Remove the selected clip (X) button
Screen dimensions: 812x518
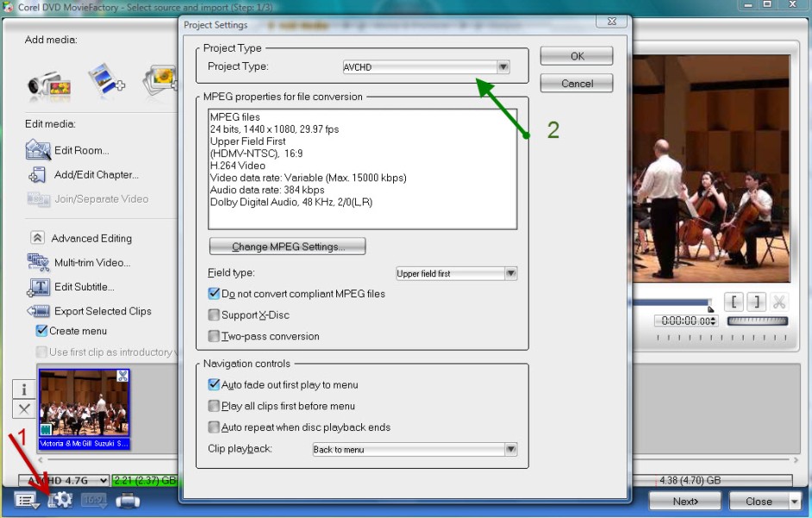24,409
